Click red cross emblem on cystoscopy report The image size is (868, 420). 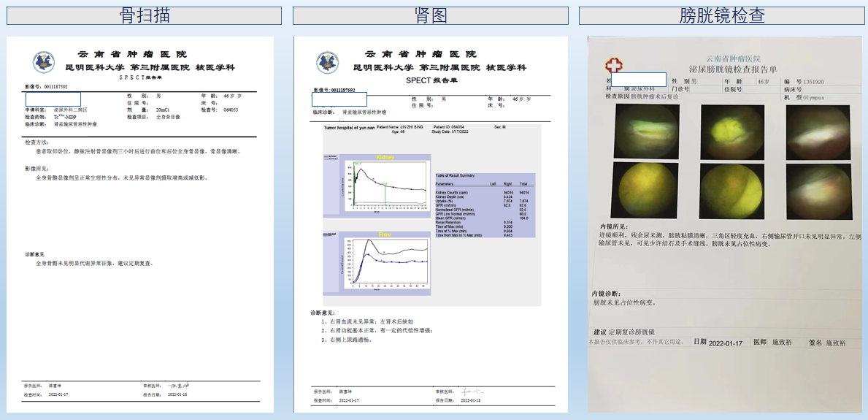613,66
